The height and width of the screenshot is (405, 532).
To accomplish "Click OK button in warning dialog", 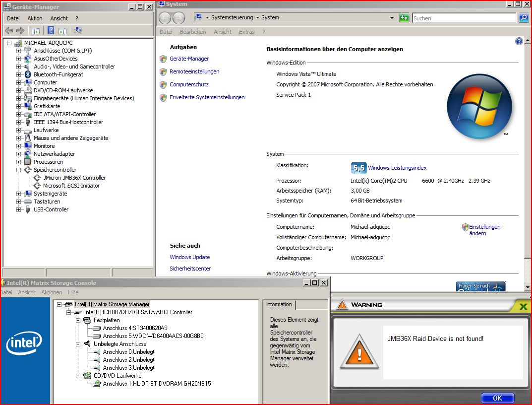I will (x=497, y=398).
